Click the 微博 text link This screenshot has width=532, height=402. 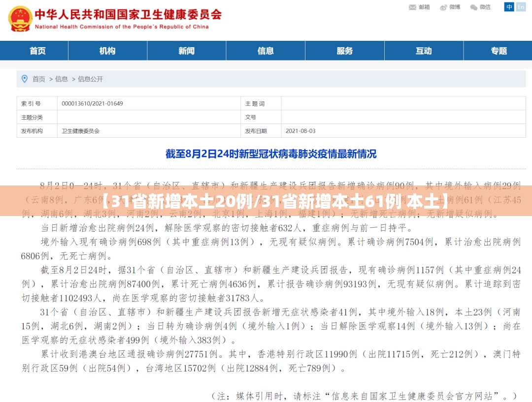(455, 7)
